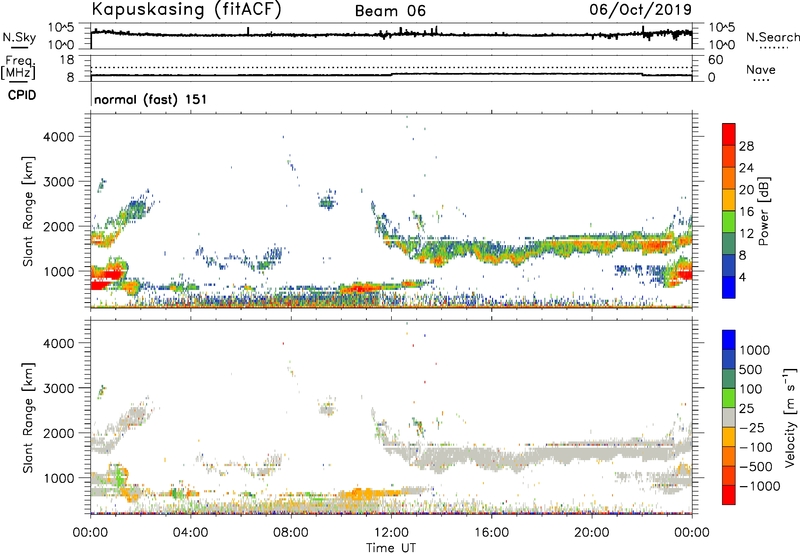This screenshot has width=800, height=554.
Task: Click the 18 tick on frequency axis
Action: [x=67, y=60]
